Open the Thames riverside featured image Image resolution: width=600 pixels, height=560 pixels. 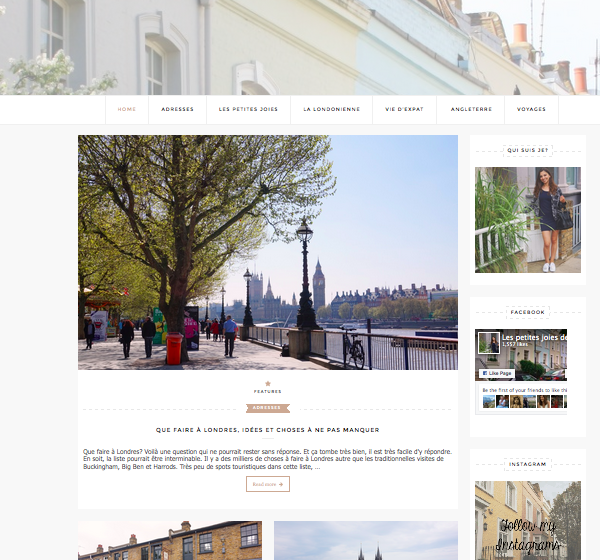click(x=267, y=252)
